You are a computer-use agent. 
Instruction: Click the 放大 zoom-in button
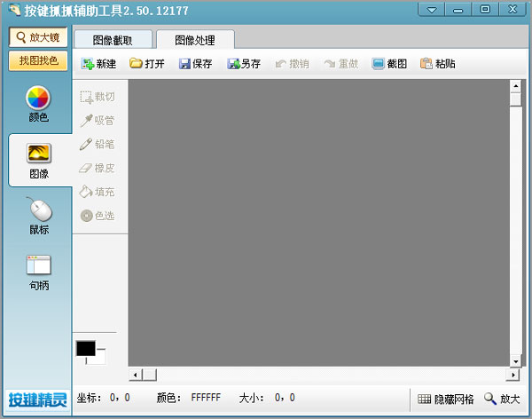coord(502,399)
